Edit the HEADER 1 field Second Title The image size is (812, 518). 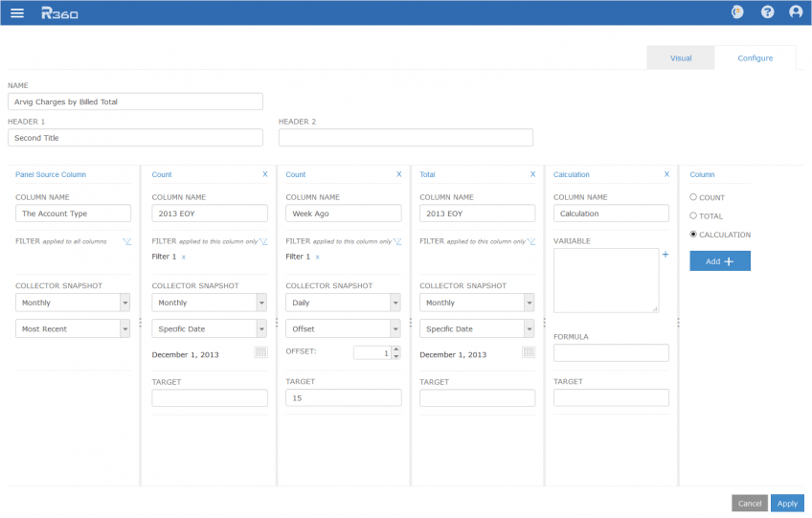[x=135, y=138]
